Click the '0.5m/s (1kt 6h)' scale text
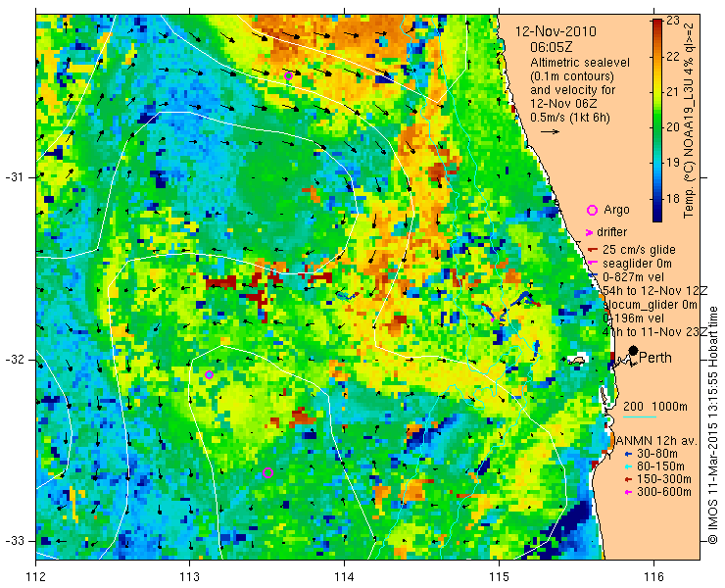Screen dimensions: 725x588 point(570,118)
